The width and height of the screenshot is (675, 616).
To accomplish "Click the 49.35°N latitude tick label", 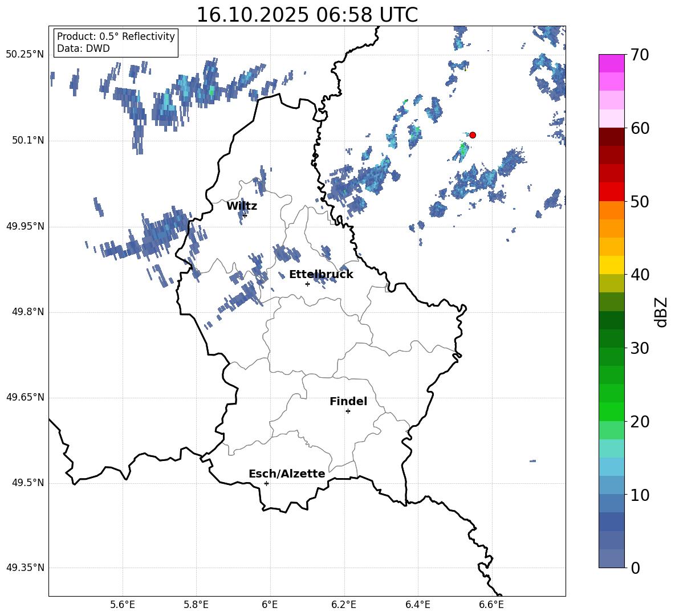I will [x=25, y=568].
